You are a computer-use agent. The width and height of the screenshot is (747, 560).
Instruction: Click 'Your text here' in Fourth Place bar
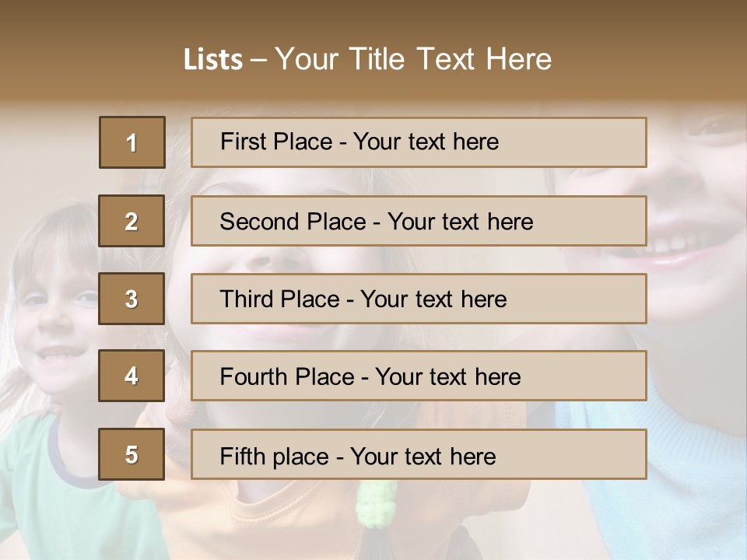pyautogui.click(x=448, y=376)
